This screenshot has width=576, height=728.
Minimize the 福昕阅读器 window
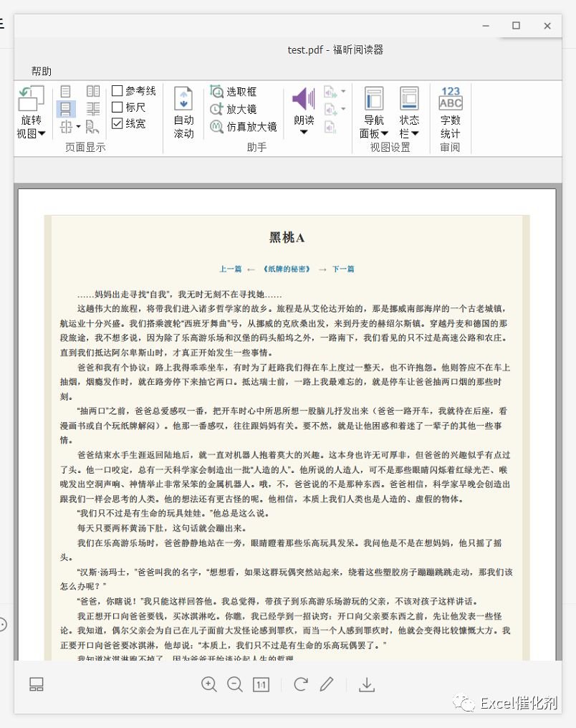(486, 26)
